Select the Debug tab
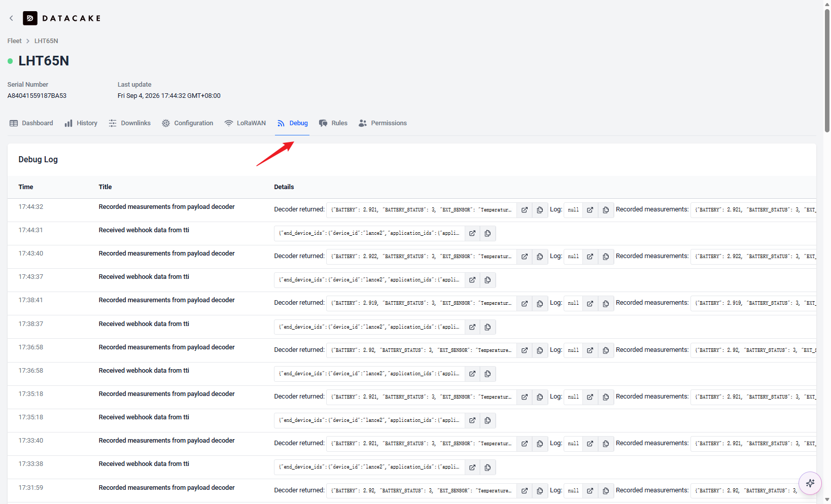This screenshot has height=504, width=831. (x=293, y=123)
